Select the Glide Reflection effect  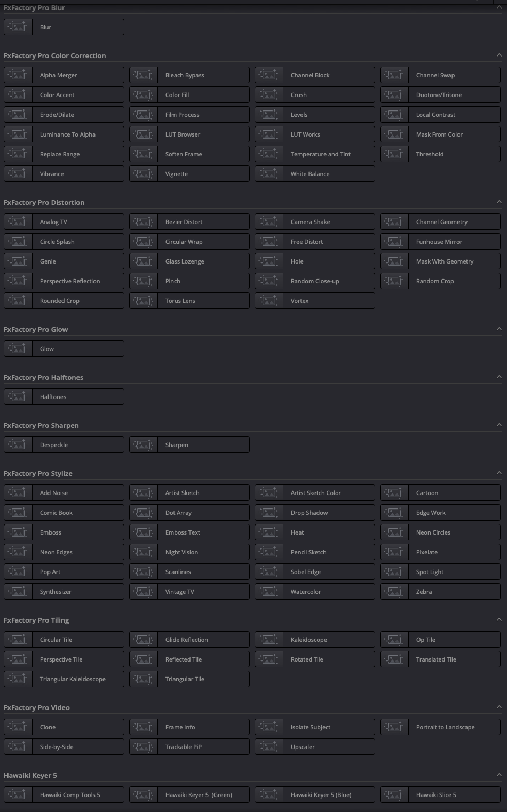point(189,640)
